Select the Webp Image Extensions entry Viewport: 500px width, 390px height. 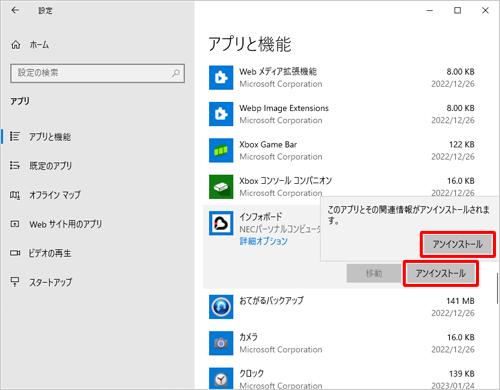coord(342,114)
